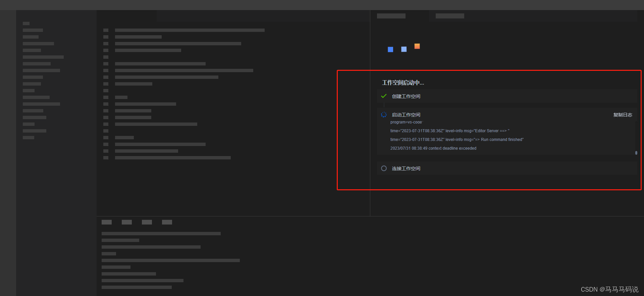Select the 连接工作空间 step label
Image resolution: width=644 pixels, height=296 pixels.
coord(406,168)
